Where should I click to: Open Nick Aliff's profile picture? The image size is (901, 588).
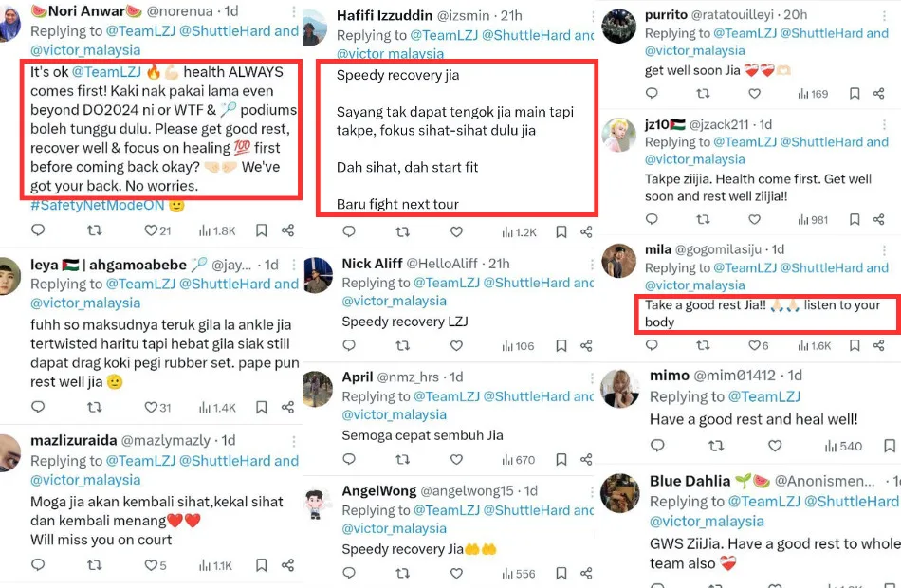(x=318, y=275)
